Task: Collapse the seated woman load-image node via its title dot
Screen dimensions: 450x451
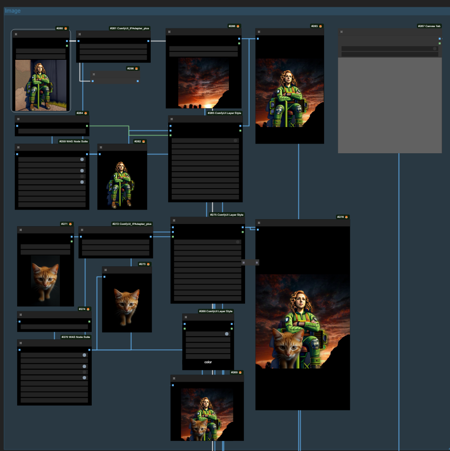Action: 16,34
